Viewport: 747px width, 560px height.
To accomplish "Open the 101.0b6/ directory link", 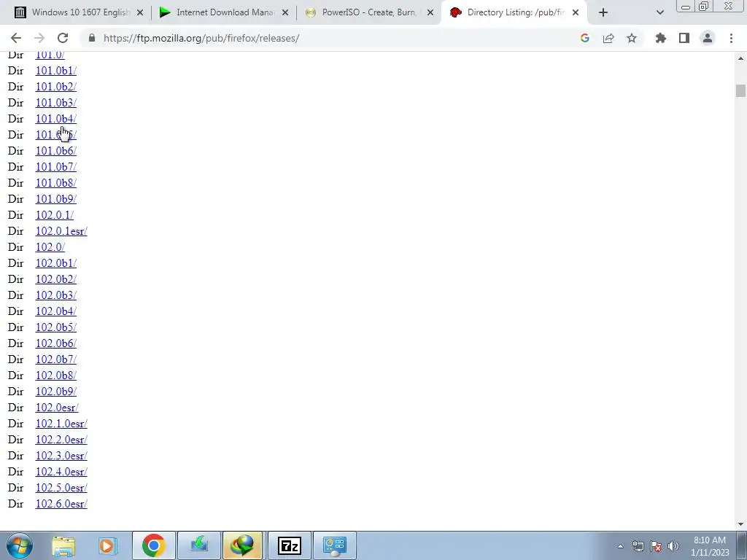I will [x=55, y=151].
